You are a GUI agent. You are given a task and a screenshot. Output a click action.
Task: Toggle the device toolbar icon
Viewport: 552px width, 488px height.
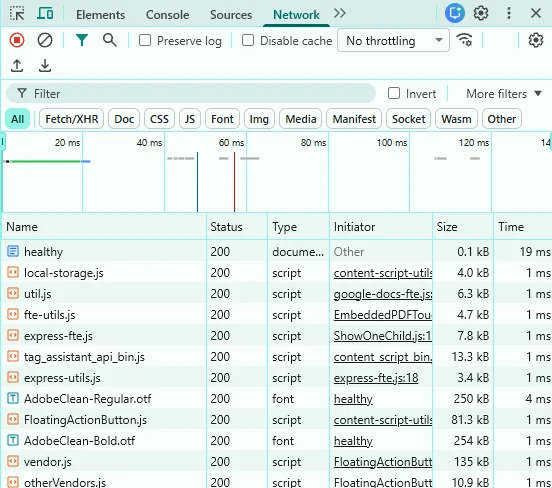tap(45, 14)
